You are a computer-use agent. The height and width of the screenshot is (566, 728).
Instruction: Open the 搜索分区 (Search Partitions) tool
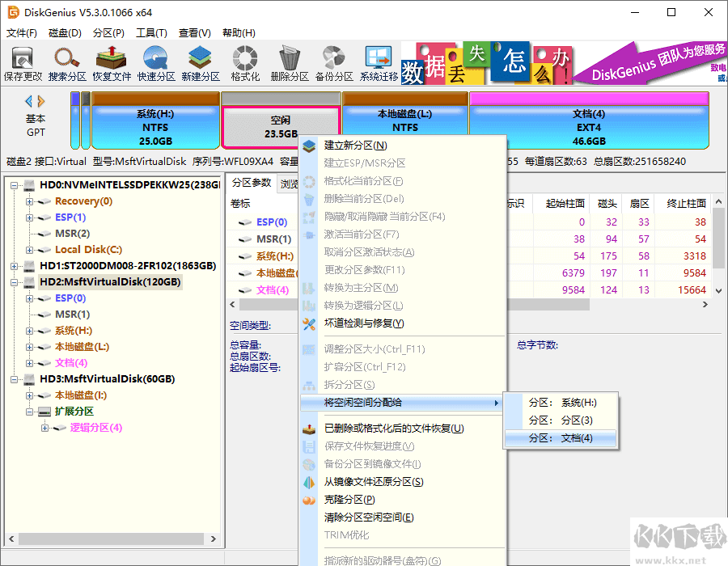67,63
